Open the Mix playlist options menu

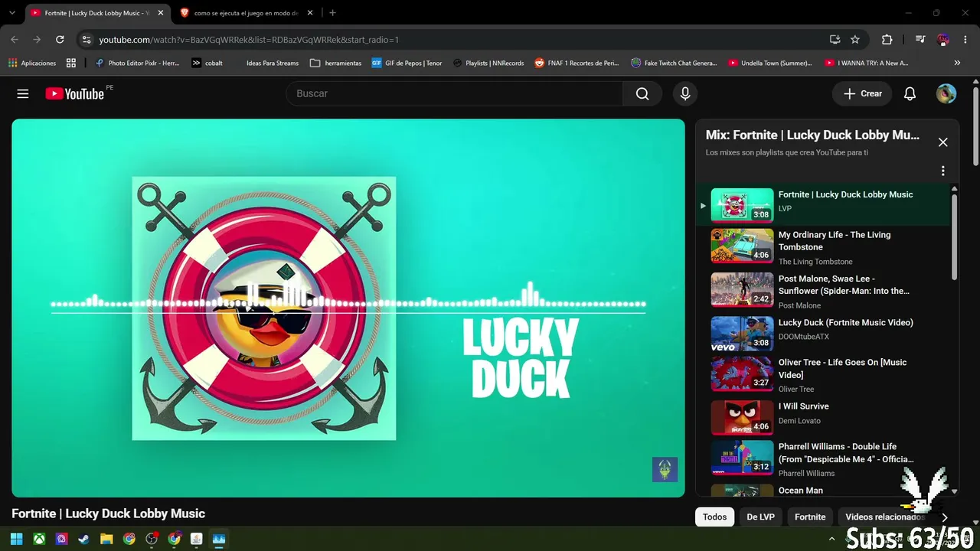943,171
